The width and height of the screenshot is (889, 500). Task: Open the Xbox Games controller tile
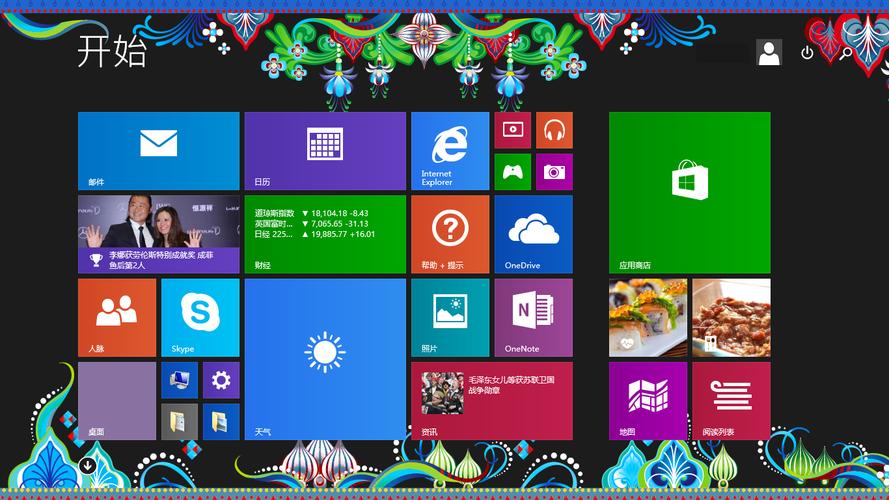click(513, 172)
